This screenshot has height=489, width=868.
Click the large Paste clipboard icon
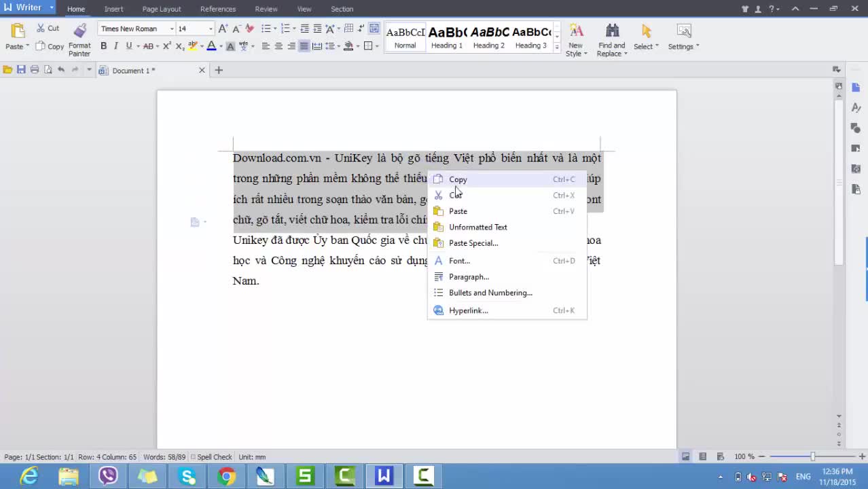click(18, 31)
